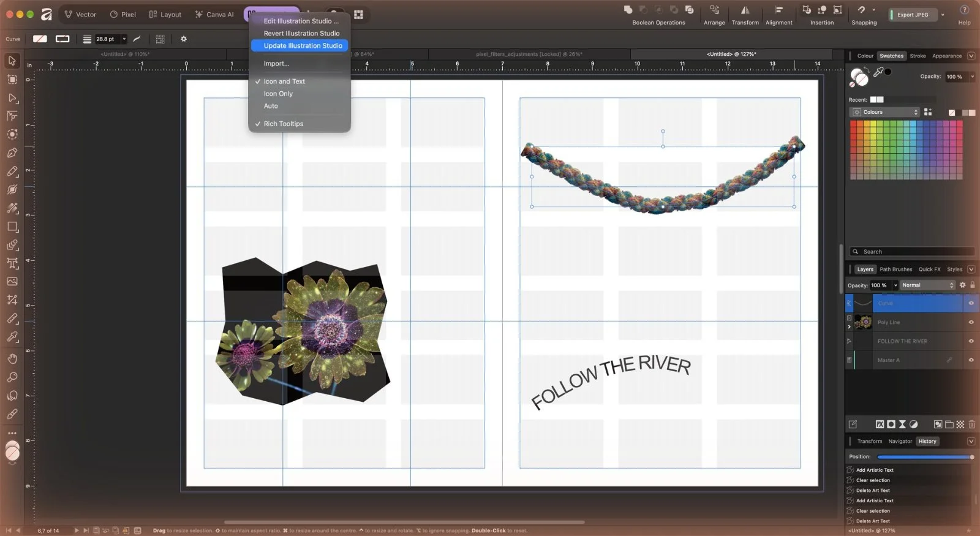Viewport: 980px width, 536px height.
Task: Open the Export JPEG options arrow
Action: 943,14
